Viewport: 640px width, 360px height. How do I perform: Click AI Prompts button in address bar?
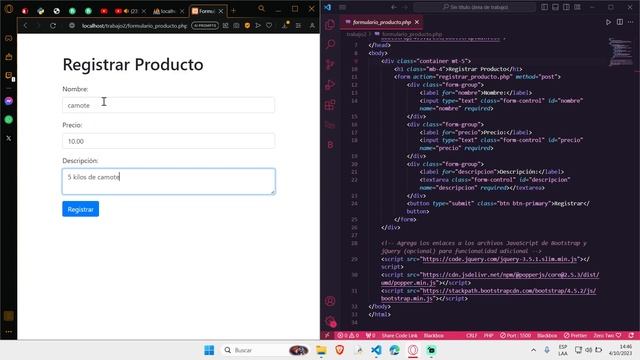coord(205,25)
